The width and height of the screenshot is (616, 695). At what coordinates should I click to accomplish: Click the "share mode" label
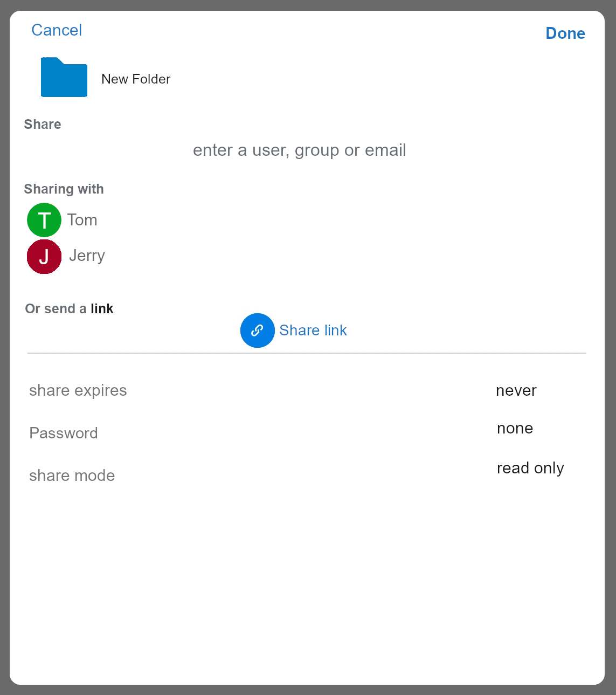tap(72, 476)
